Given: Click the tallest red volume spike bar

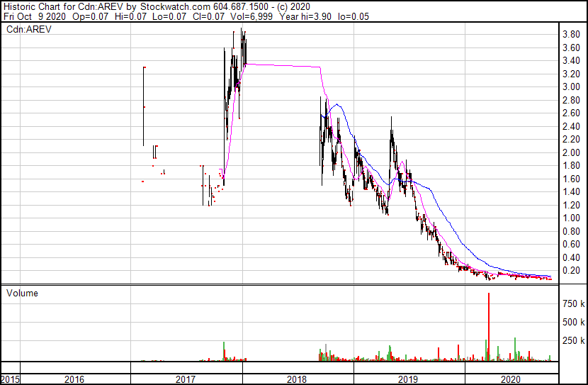Looking at the screenshot, I should click(x=489, y=326).
